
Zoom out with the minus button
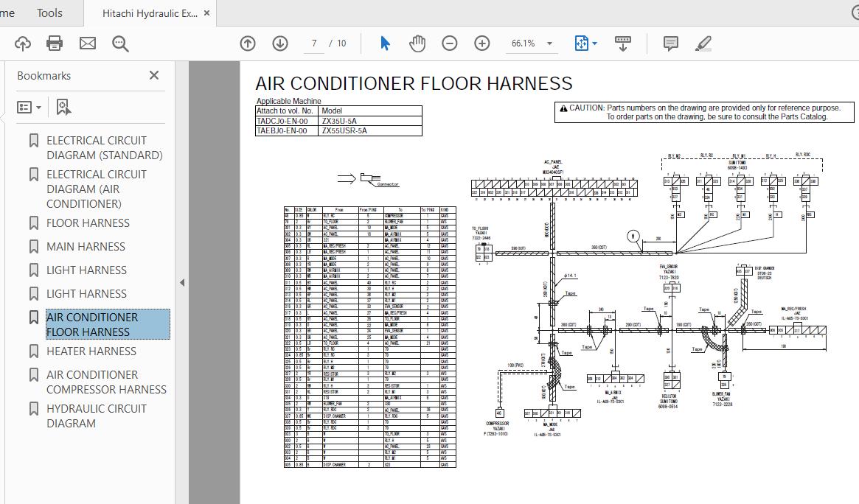point(449,43)
